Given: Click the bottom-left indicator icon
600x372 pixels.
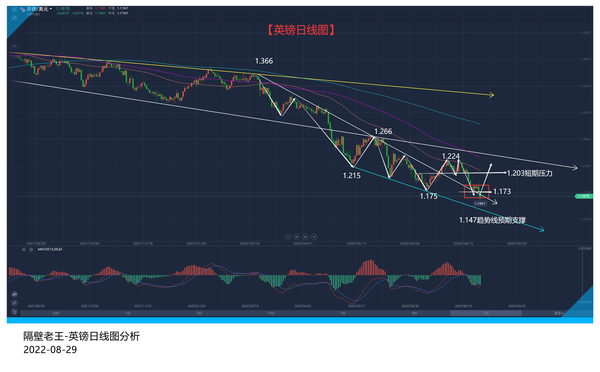Looking at the screenshot, I should click(15, 312).
